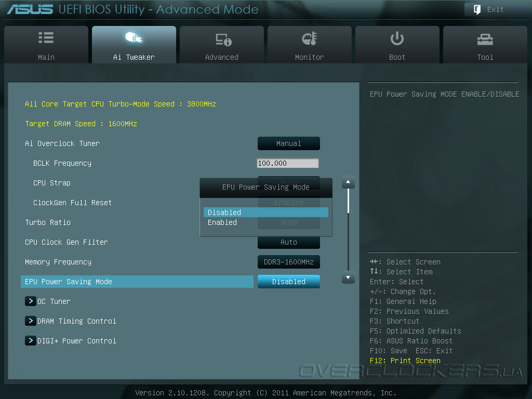Open the Monitor tab label
The height and width of the screenshot is (399, 532).
point(310,57)
